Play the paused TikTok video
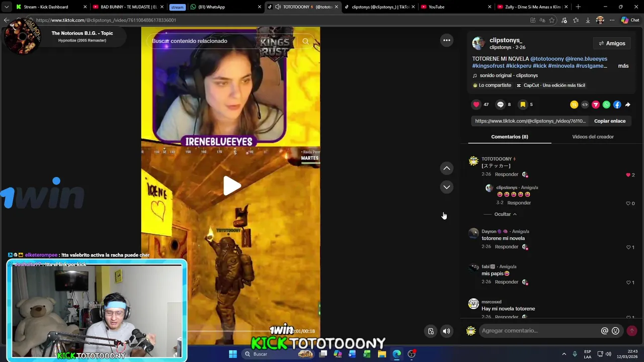 [x=231, y=186]
